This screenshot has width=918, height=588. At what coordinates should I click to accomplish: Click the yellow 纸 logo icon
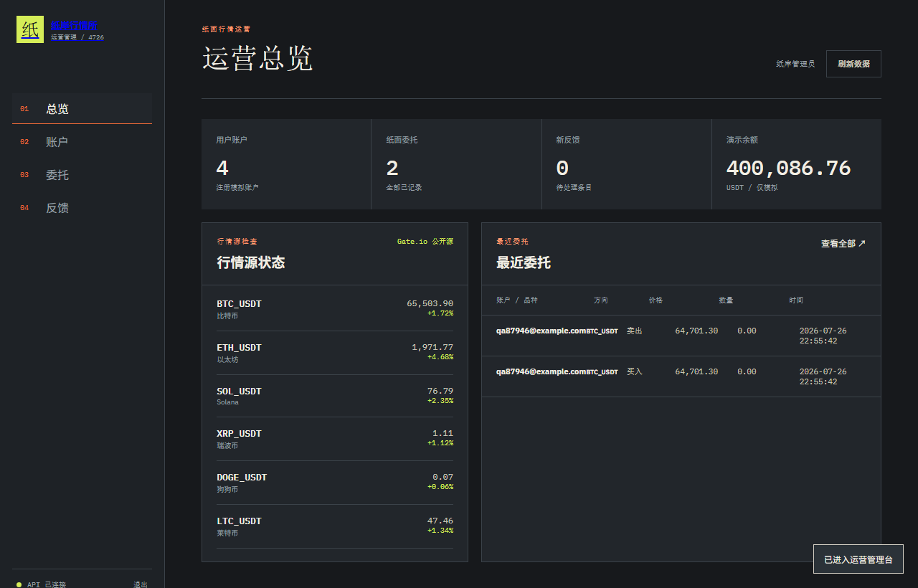30,29
